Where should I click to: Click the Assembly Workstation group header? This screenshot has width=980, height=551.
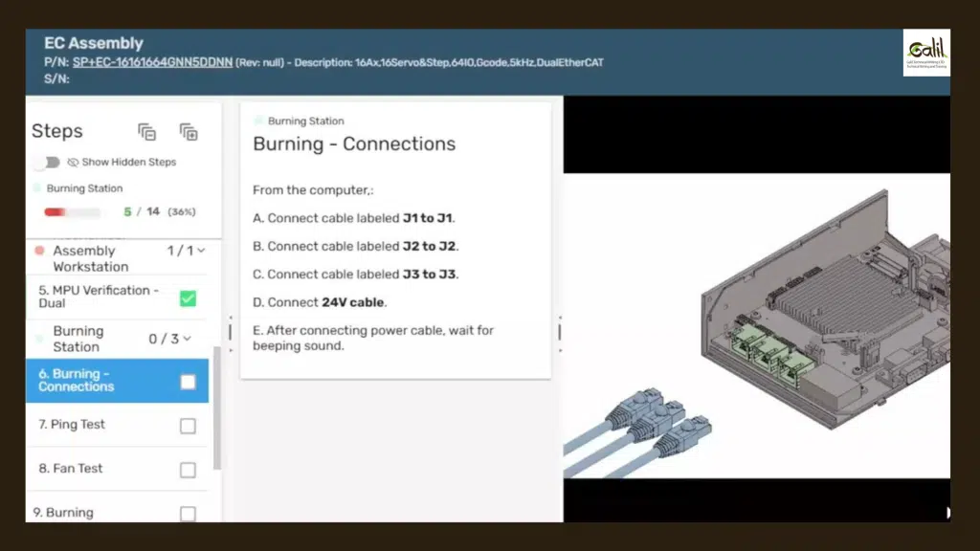pos(118,258)
